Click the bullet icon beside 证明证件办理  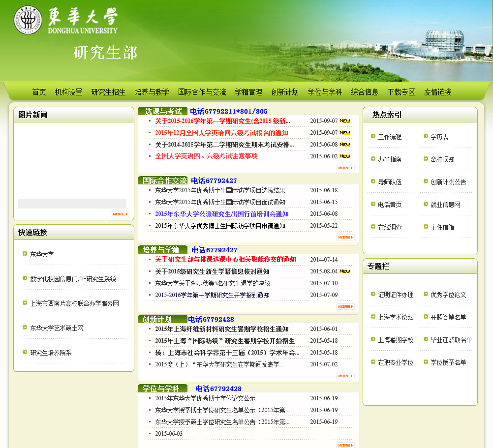coord(373,294)
